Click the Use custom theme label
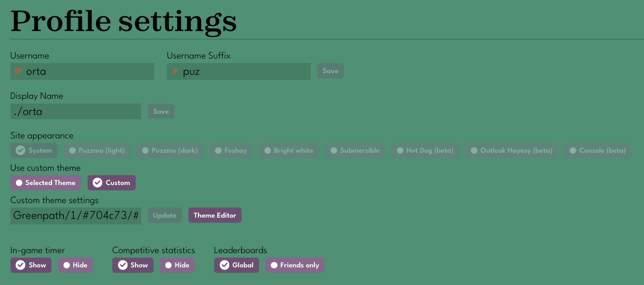Screen dimensions: 644x285 coord(45,168)
